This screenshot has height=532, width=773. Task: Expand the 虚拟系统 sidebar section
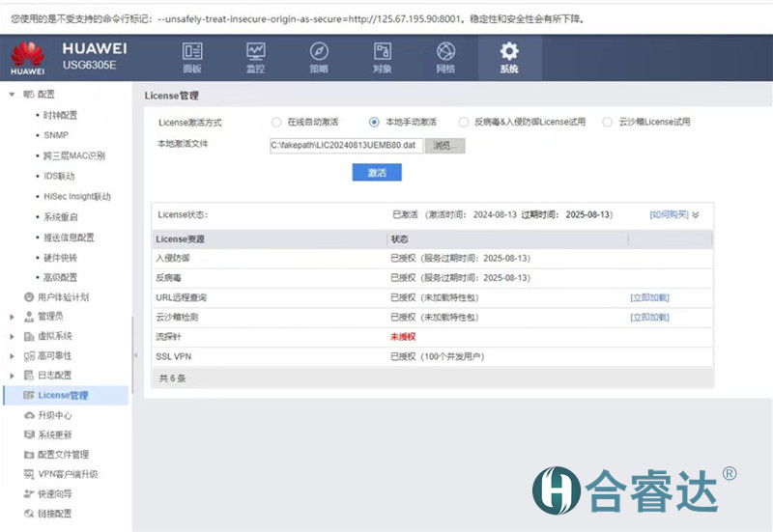pyautogui.click(x=12, y=336)
